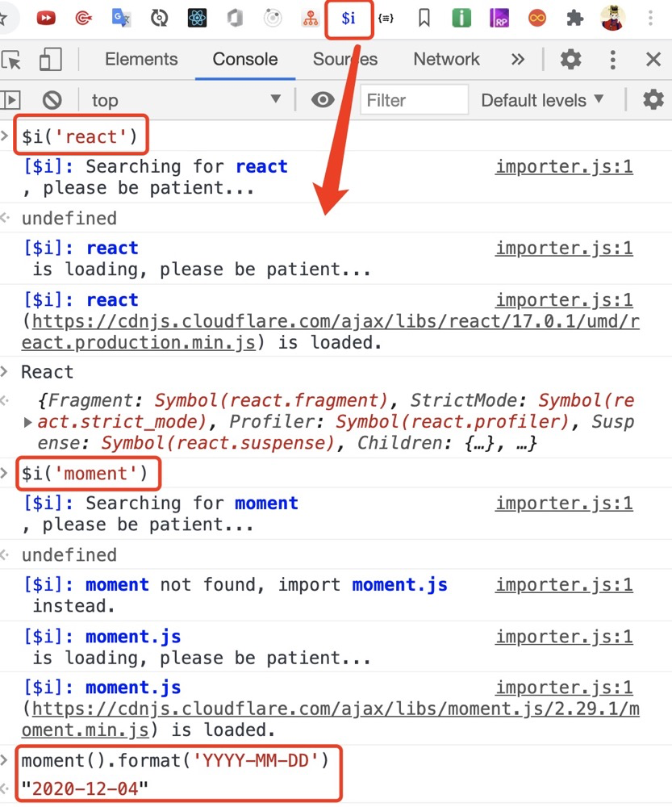672x807 pixels.
Task: Open the purple RP extension icon
Action: 499,18
